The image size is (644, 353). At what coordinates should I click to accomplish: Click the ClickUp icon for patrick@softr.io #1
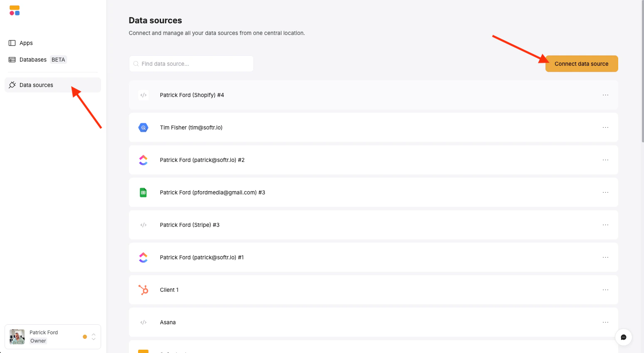point(143,257)
